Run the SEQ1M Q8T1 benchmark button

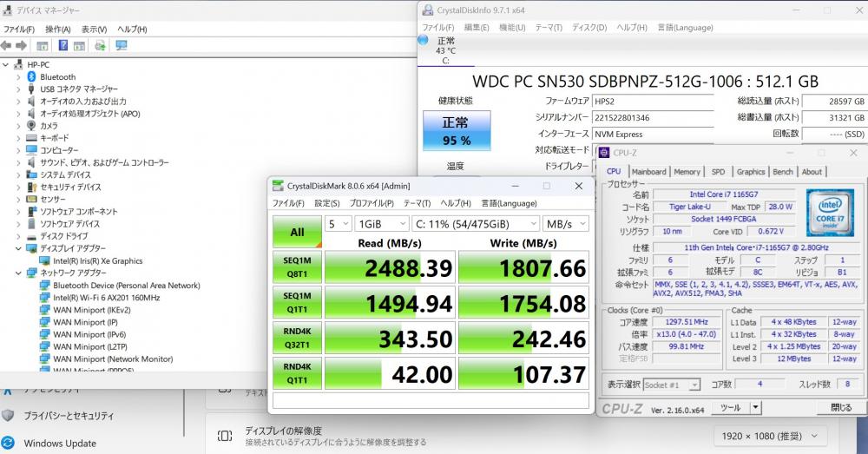[297, 267]
